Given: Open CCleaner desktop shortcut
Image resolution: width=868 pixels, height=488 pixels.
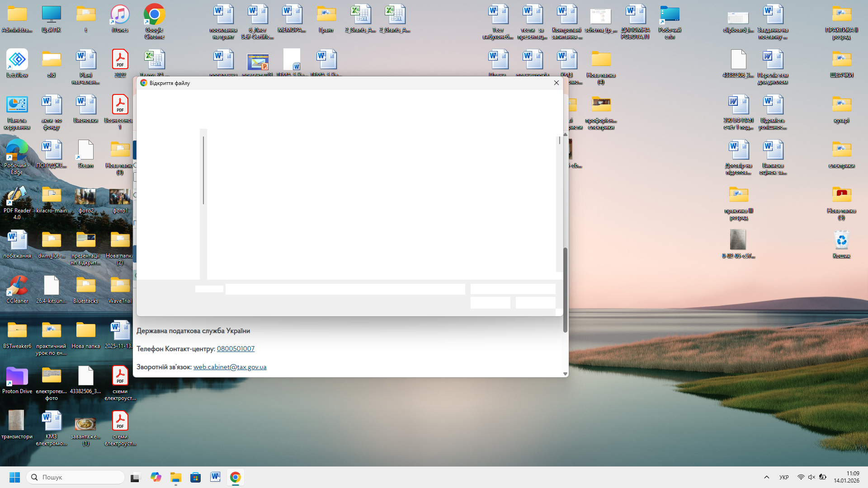Looking at the screenshot, I should pos(17,286).
